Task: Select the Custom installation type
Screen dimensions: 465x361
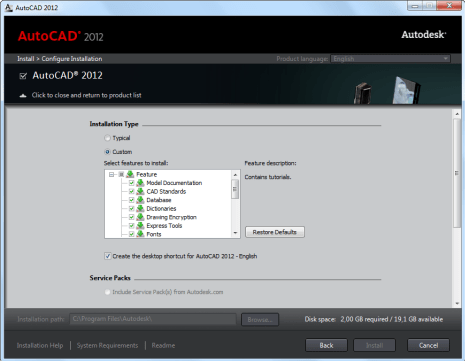Action: click(x=107, y=152)
